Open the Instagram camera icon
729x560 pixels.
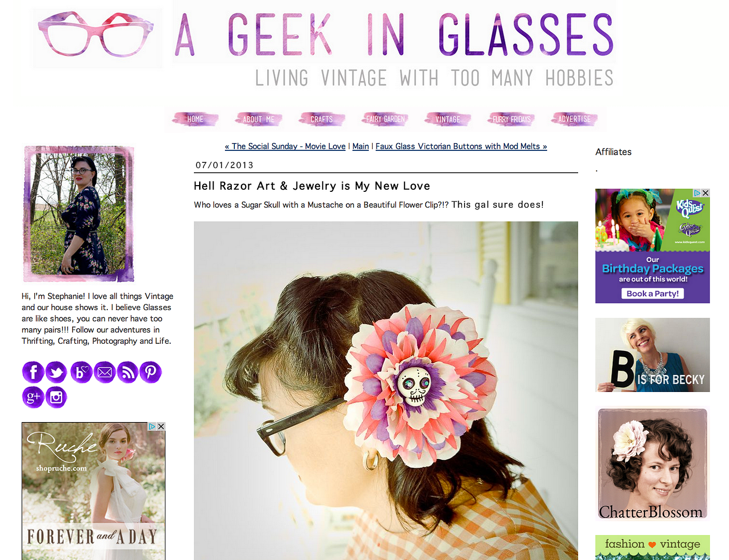coord(56,397)
